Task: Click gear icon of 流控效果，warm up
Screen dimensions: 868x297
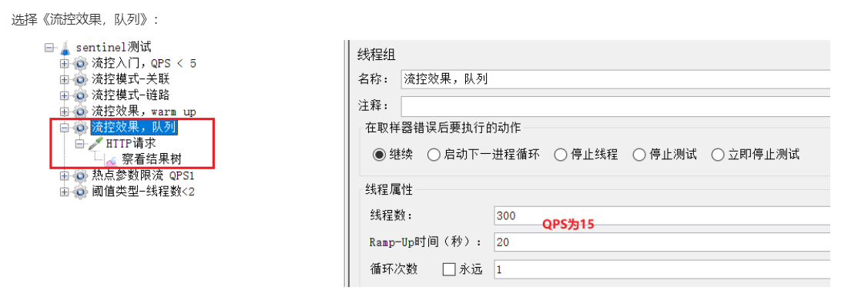Action: pos(81,112)
